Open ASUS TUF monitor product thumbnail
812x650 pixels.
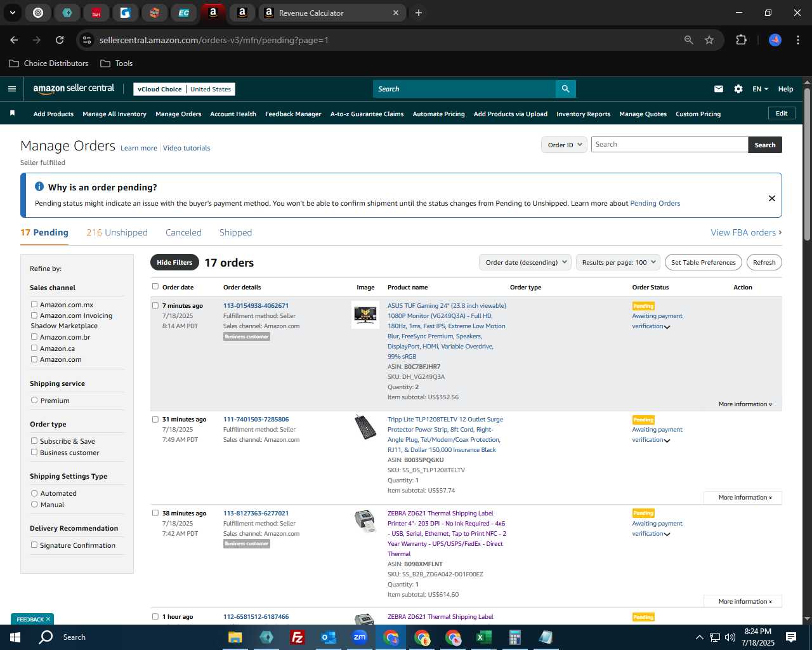click(365, 315)
